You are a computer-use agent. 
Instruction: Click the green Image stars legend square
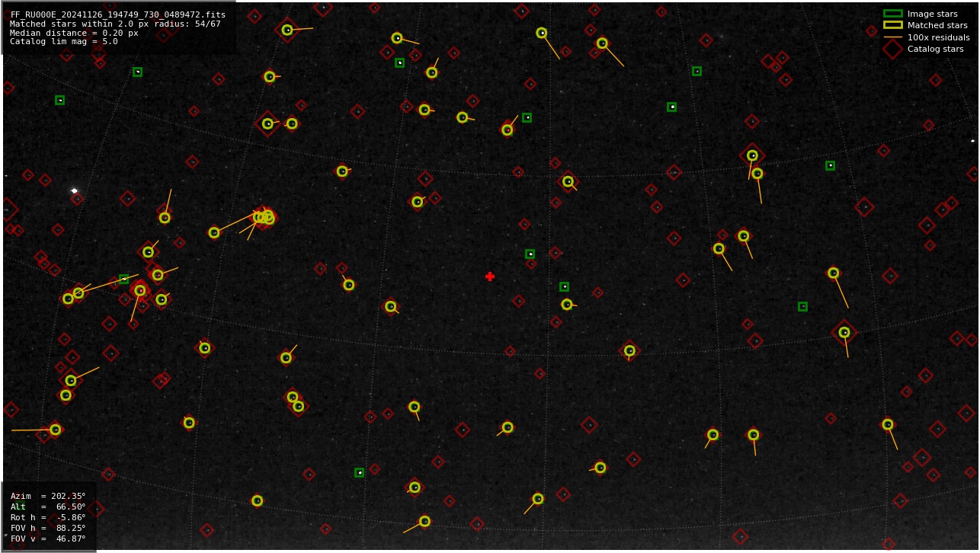(x=892, y=14)
